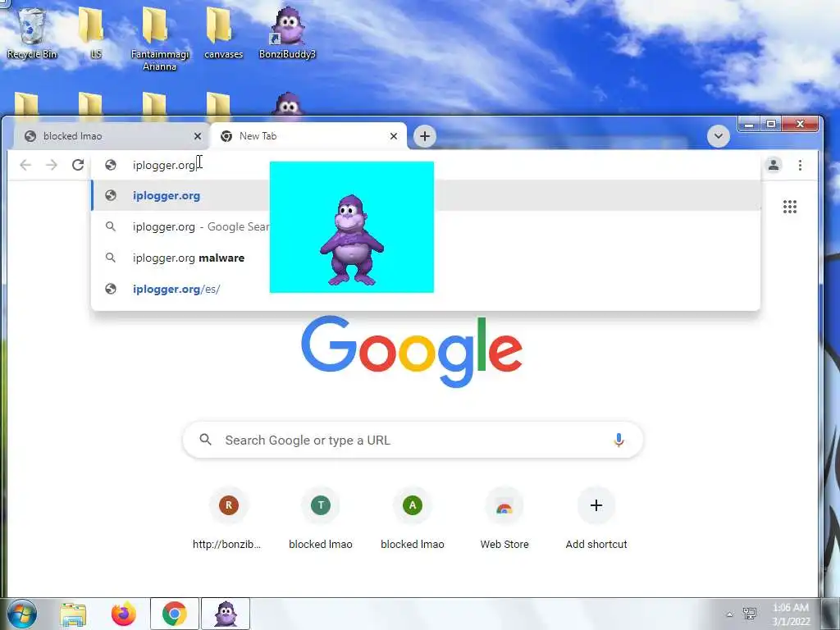Reload the page
The height and width of the screenshot is (630, 840).
point(78,165)
